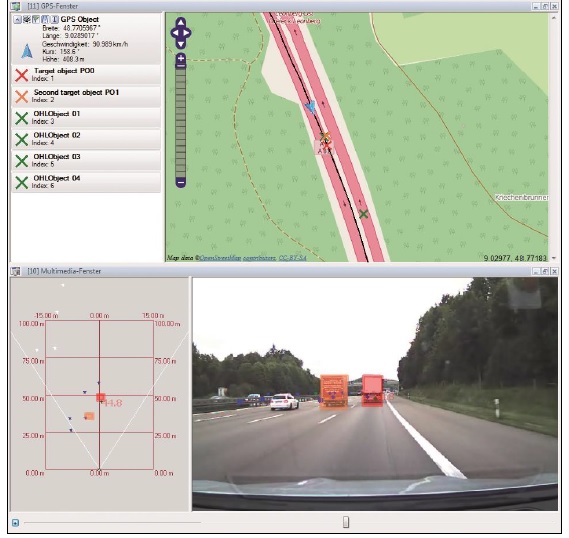Toggle OHLObject 01 green cross marker

pyautogui.click(x=22, y=118)
